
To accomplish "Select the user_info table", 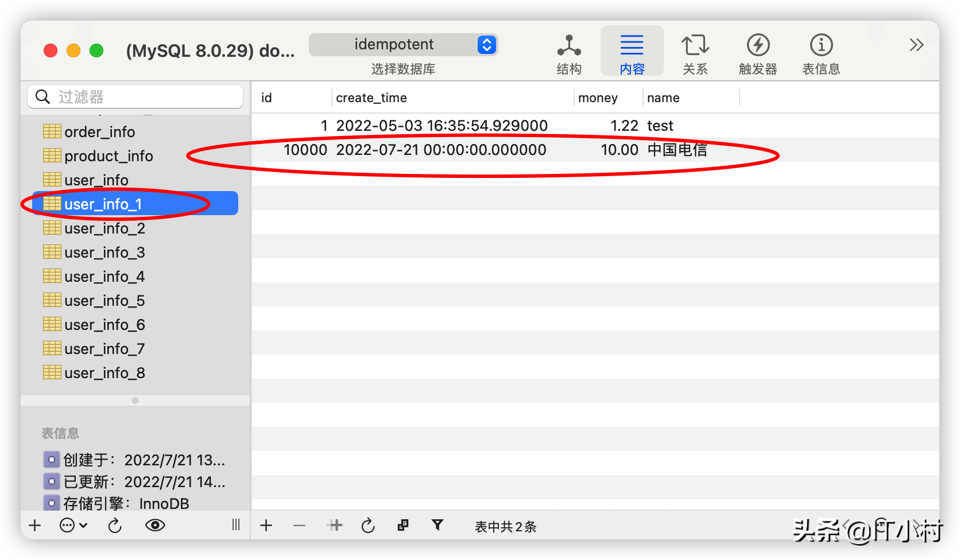I will click(136, 180).
